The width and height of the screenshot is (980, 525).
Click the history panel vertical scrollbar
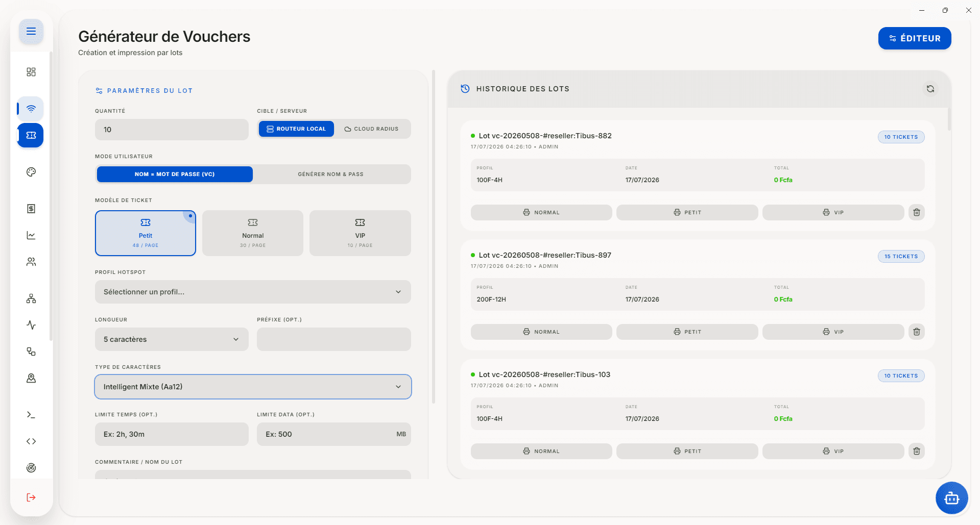(949, 119)
